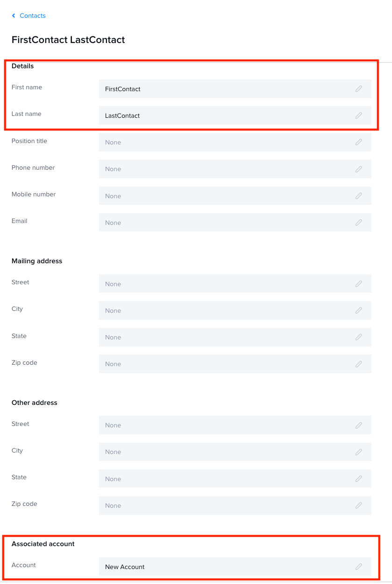Edit other address Zip code via pencil icon
Screen dimensions: 392x584
pyautogui.click(x=359, y=505)
